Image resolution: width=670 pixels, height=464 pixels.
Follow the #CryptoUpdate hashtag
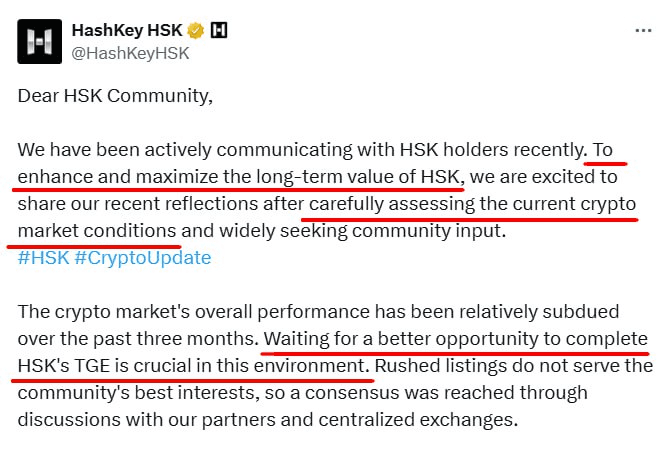point(143,258)
